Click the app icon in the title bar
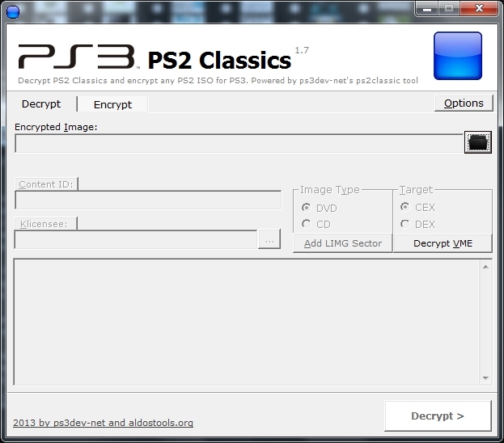 (12, 11)
